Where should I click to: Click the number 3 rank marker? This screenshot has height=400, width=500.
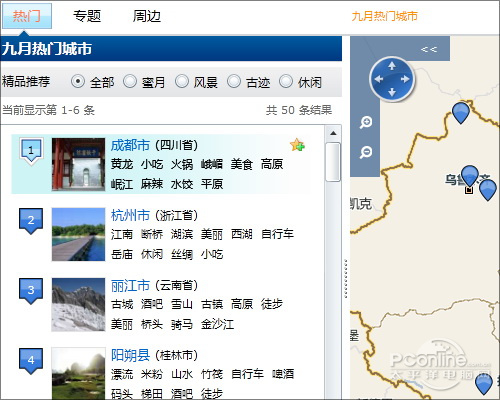tap(31, 291)
